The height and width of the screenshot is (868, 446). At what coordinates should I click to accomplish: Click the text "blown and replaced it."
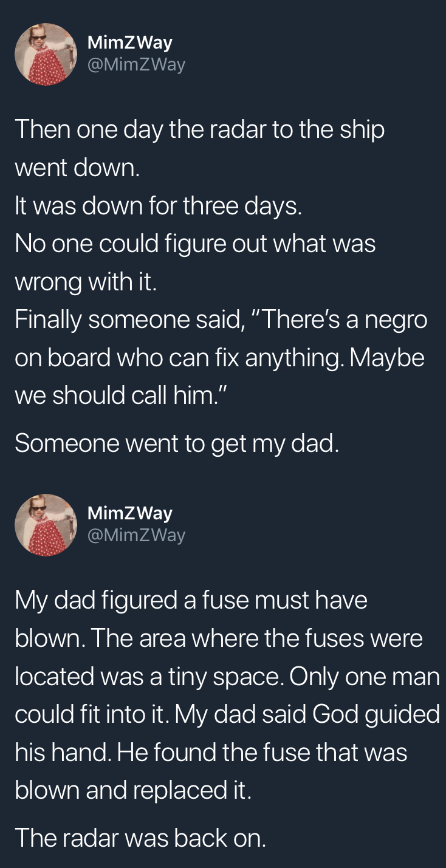click(x=132, y=790)
